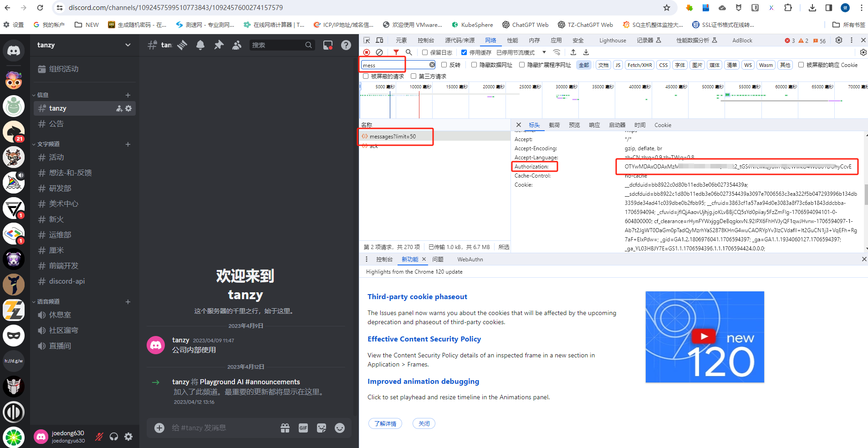Open sticker picker icon
Image resolution: width=868 pixels, height=448 pixels.
coord(322,428)
